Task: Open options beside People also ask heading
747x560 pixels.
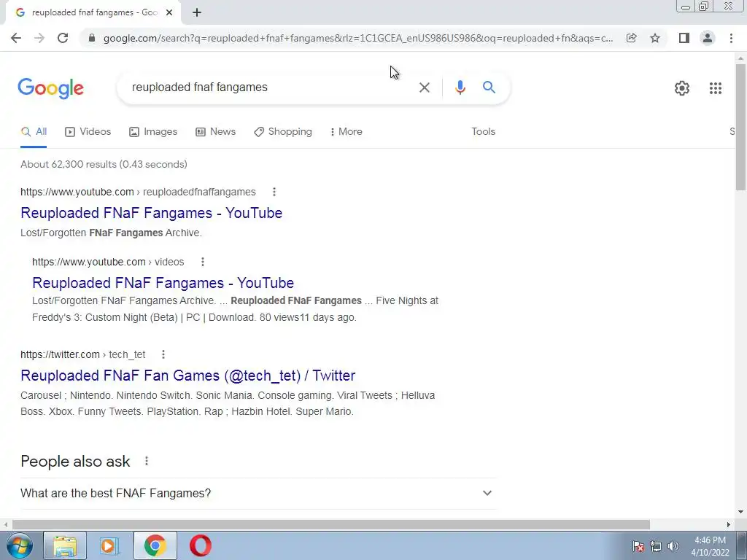Action: tap(146, 461)
